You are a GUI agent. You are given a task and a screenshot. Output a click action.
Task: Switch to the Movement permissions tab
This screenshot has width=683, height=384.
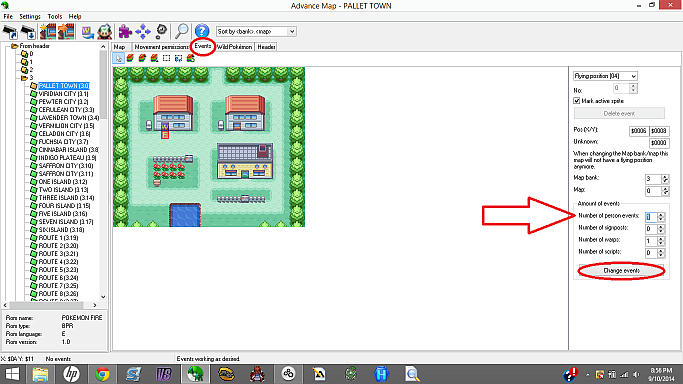[x=161, y=47]
